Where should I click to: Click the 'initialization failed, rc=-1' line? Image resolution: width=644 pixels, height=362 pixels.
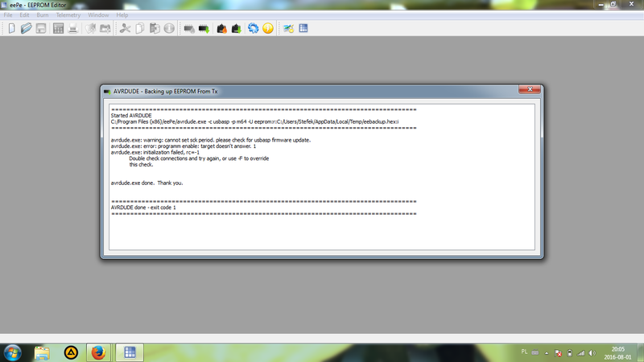pos(155,152)
